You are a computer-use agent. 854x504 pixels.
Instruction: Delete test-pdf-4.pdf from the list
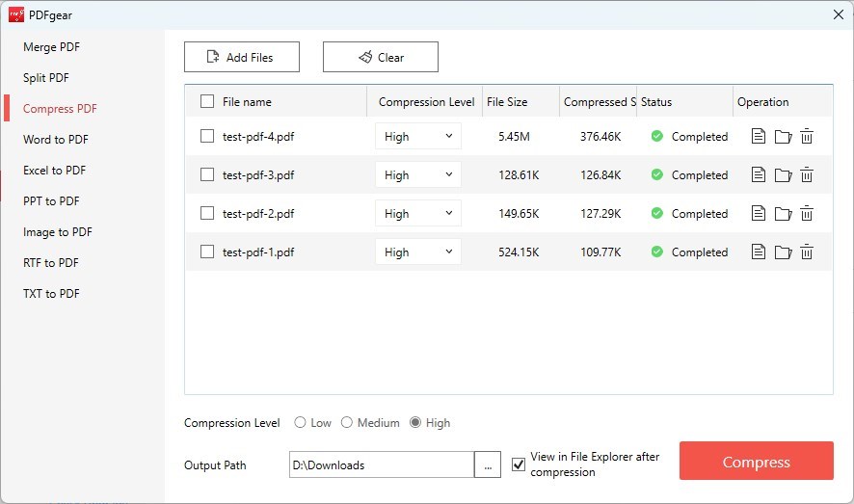coord(807,137)
